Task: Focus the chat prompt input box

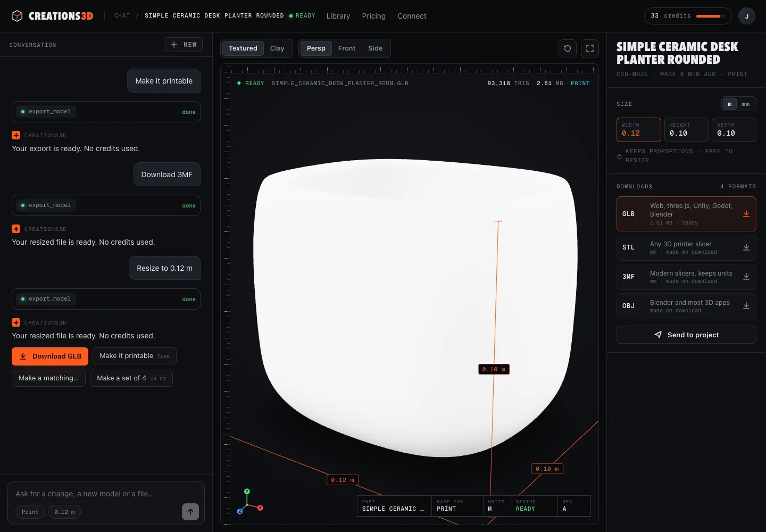Action: (x=106, y=494)
